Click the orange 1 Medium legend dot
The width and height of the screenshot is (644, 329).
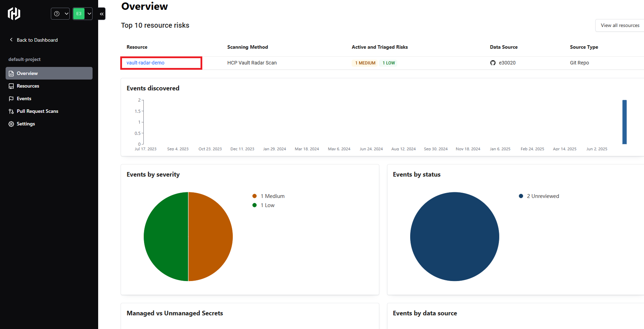(255, 196)
